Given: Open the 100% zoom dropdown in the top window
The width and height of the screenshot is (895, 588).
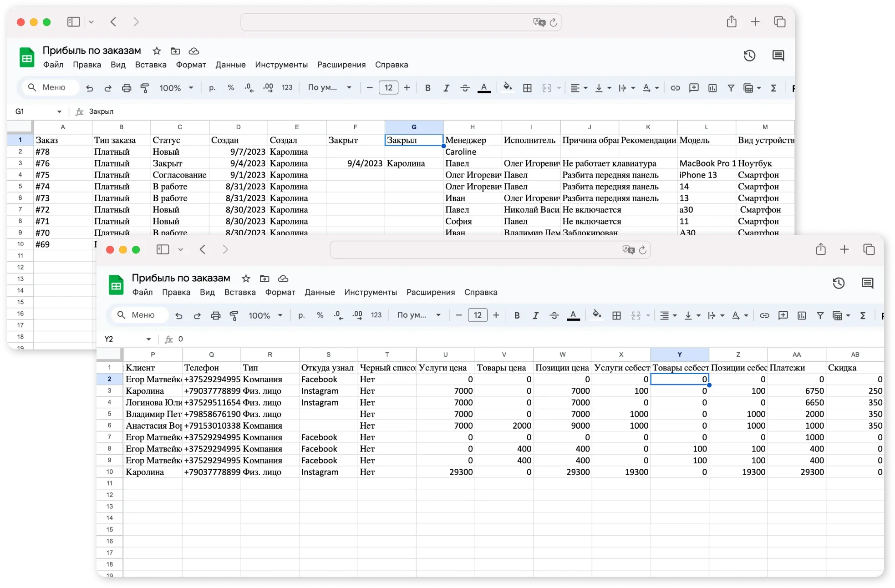Looking at the screenshot, I should click(x=176, y=88).
